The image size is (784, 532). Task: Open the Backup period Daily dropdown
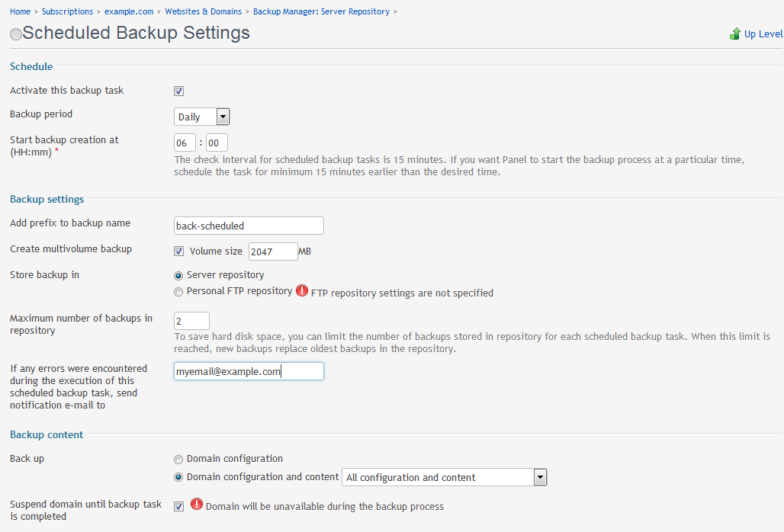201,117
